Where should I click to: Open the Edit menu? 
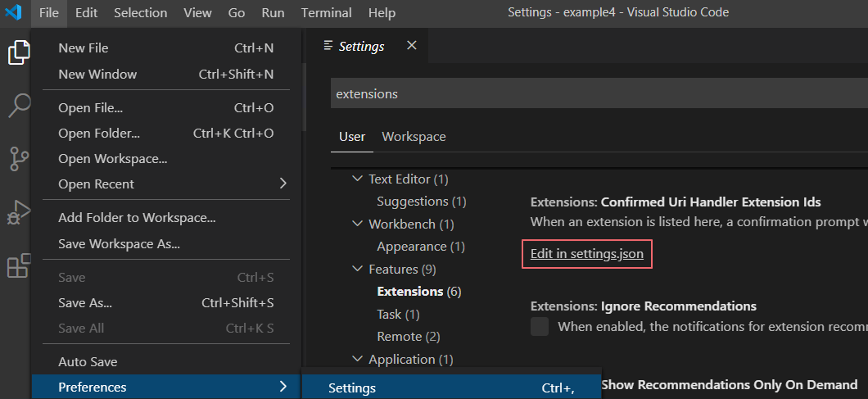point(86,13)
